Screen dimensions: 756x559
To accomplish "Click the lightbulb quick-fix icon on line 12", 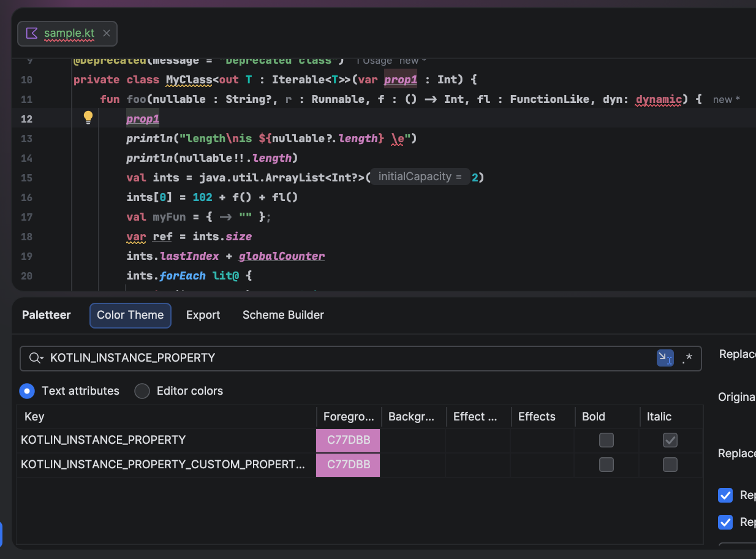I will [x=88, y=117].
